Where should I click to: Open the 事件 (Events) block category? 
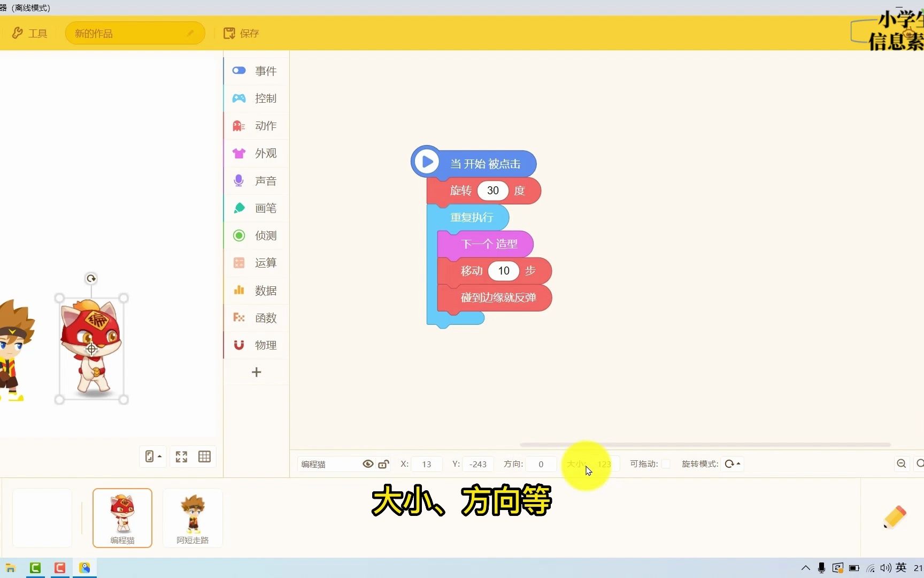pos(255,70)
